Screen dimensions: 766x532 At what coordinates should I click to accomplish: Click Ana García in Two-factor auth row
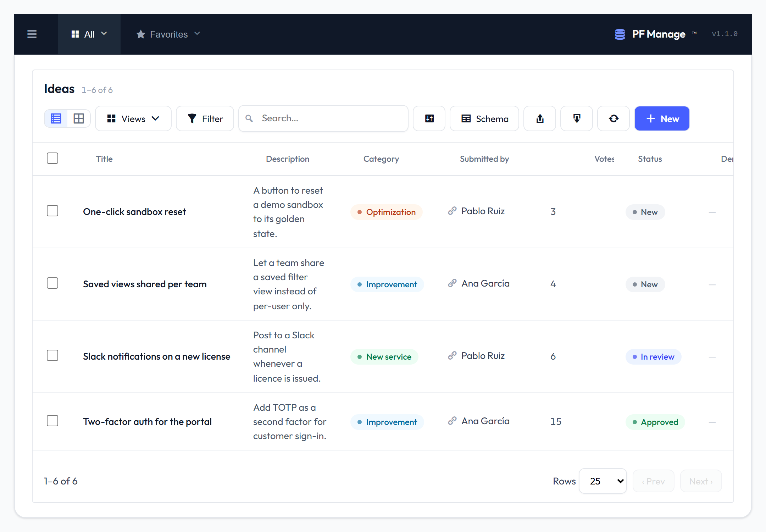pos(485,421)
